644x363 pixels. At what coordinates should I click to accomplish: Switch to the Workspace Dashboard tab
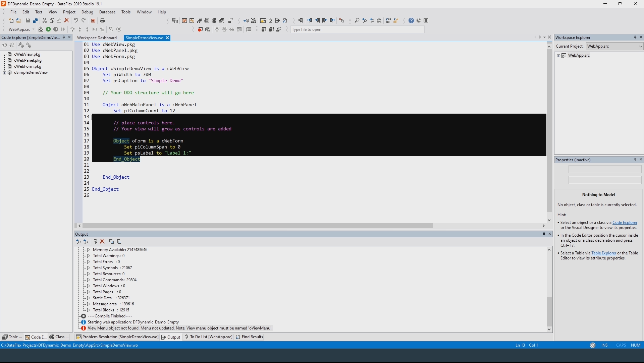(97, 38)
